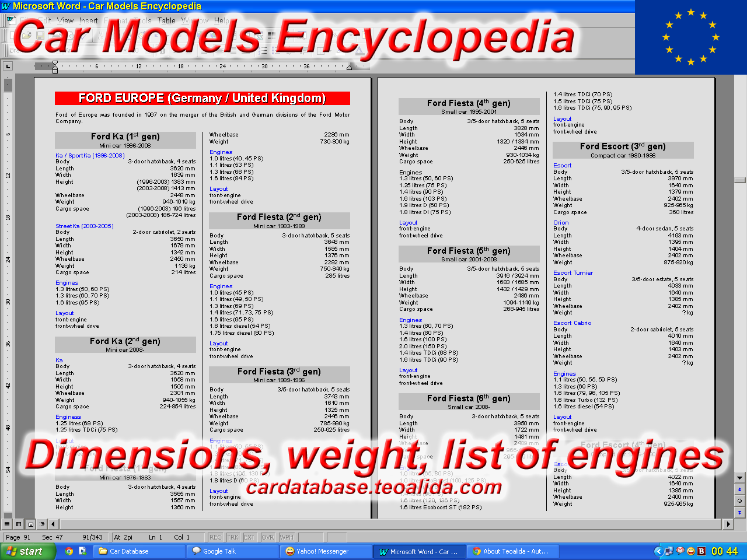Screen dimensions: 747x560
Task: Click the vertical scrollbar down arrow
Action: click(740, 478)
